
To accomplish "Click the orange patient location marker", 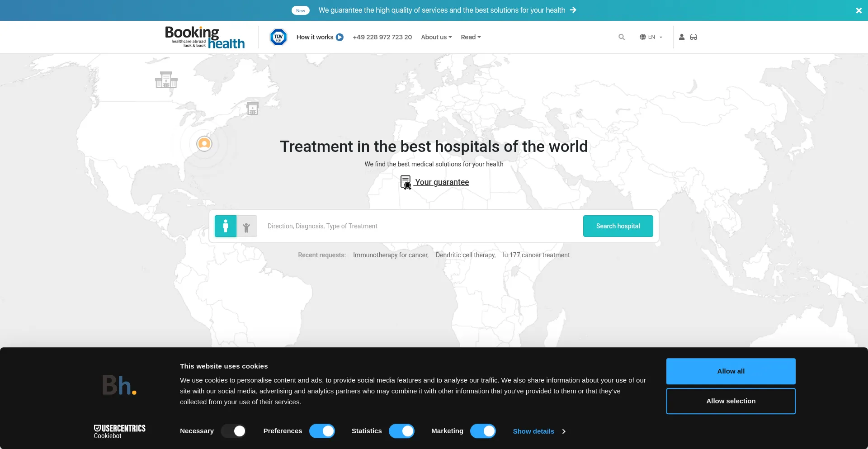I will tap(204, 144).
